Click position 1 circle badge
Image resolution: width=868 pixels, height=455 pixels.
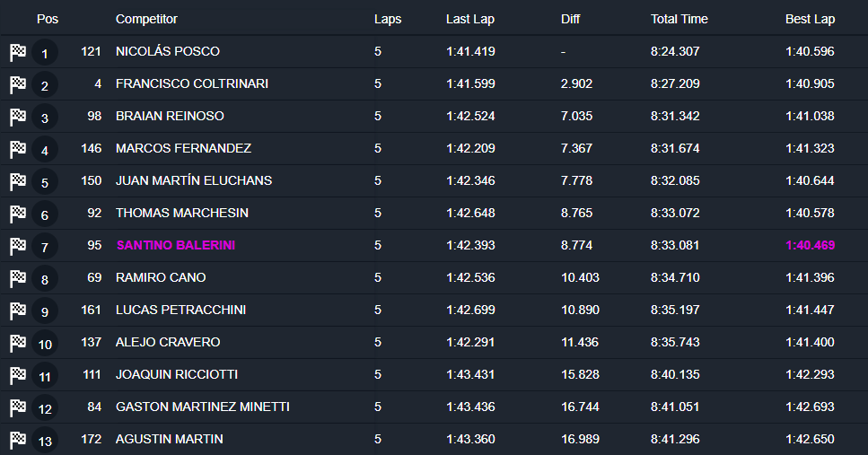point(45,53)
